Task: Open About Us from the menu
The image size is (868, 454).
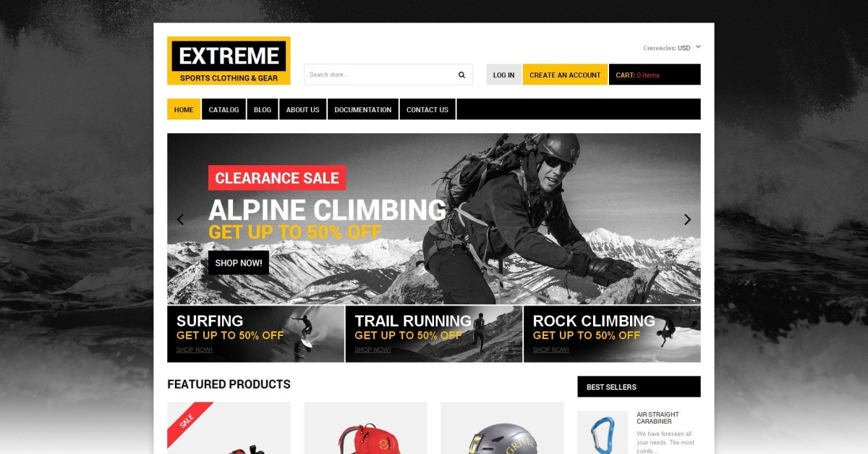Action: click(302, 109)
